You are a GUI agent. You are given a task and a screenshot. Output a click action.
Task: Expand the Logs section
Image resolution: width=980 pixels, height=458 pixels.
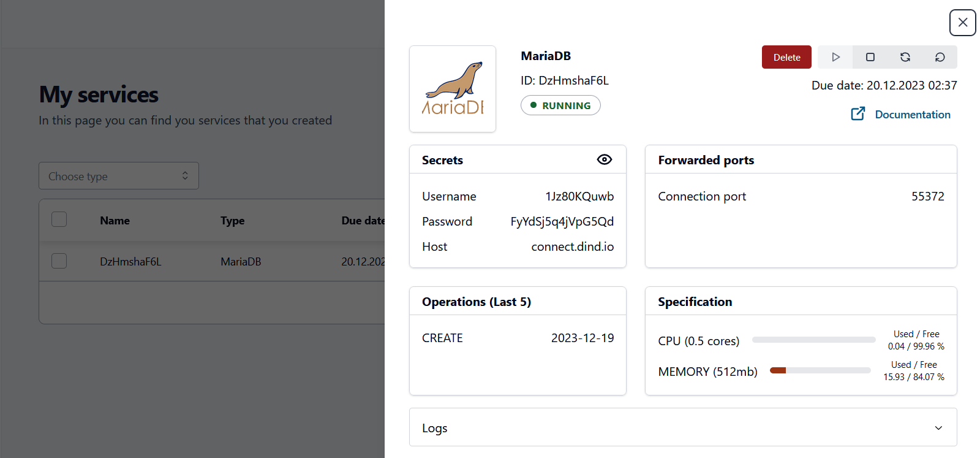tap(683, 427)
